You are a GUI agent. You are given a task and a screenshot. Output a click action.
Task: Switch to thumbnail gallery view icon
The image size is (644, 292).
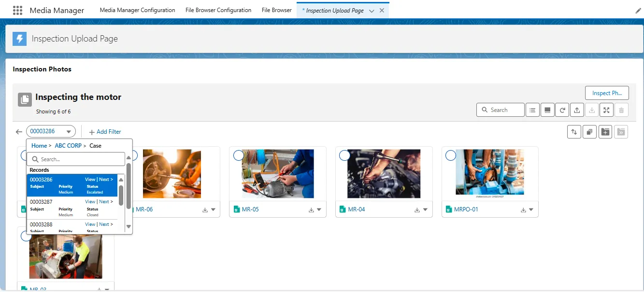click(x=547, y=110)
